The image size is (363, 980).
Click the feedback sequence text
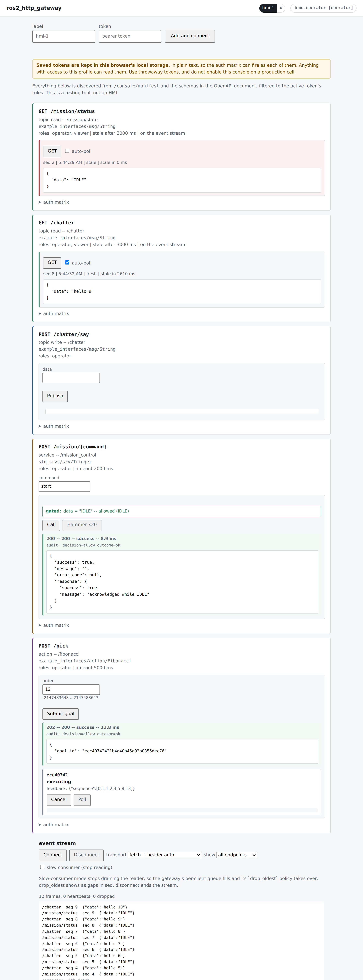coord(91,789)
